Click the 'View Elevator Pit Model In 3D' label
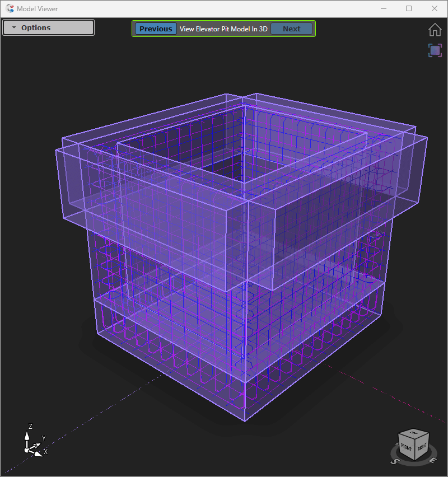448x477 pixels. pos(223,29)
